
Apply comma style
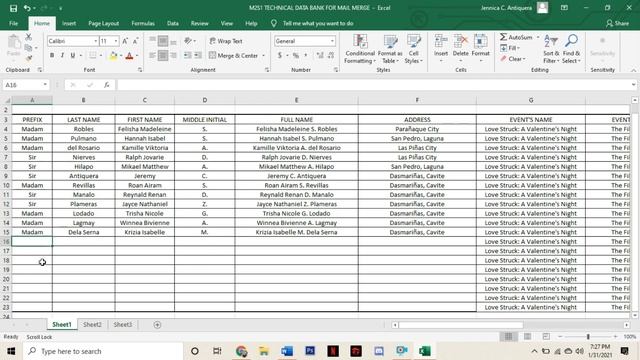click(x=306, y=55)
